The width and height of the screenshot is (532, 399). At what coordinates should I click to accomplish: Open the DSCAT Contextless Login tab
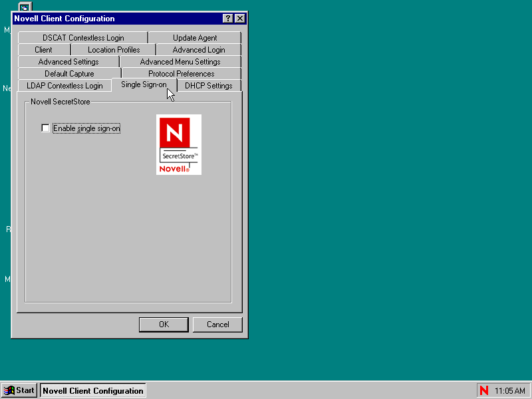click(83, 38)
